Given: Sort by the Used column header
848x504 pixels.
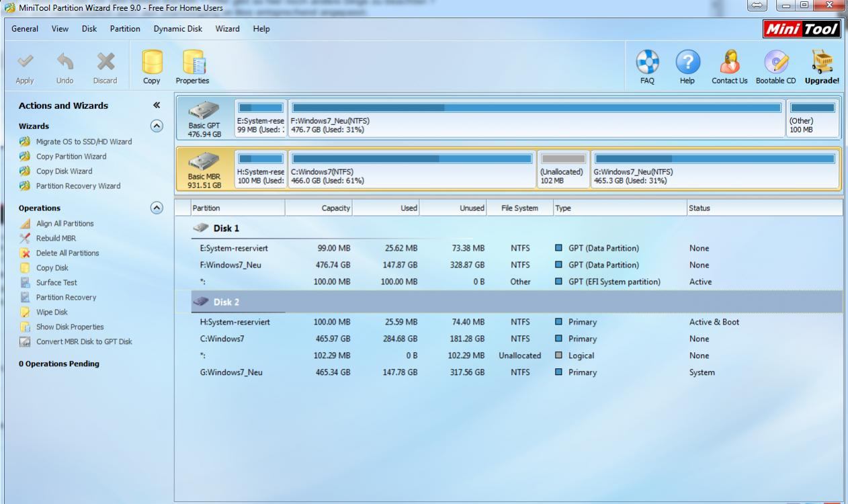Looking at the screenshot, I should point(386,208).
